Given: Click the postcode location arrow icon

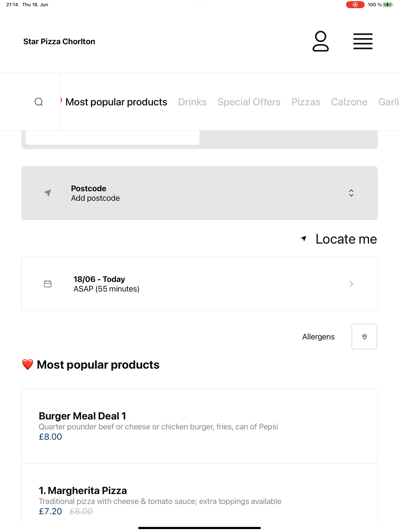Looking at the screenshot, I should pos(48,193).
